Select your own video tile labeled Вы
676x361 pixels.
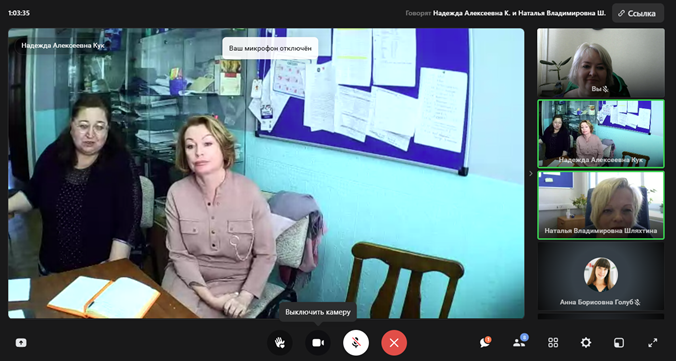coord(601,63)
